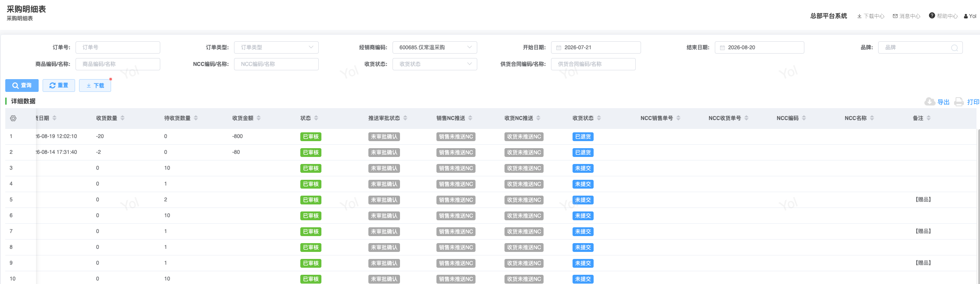Sort by 收货状态 column arrows
Image resolution: width=980 pixels, height=284 pixels.
(599, 118)
